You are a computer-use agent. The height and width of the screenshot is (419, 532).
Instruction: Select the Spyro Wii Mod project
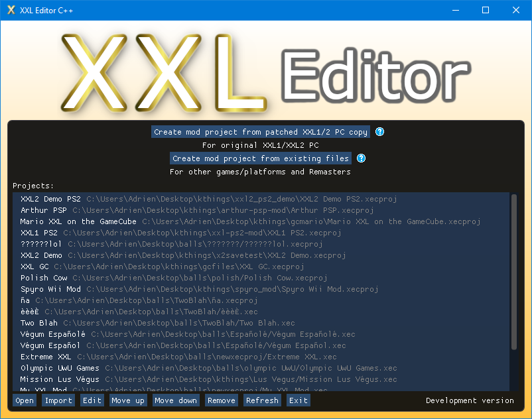click(x=261, y=289)
